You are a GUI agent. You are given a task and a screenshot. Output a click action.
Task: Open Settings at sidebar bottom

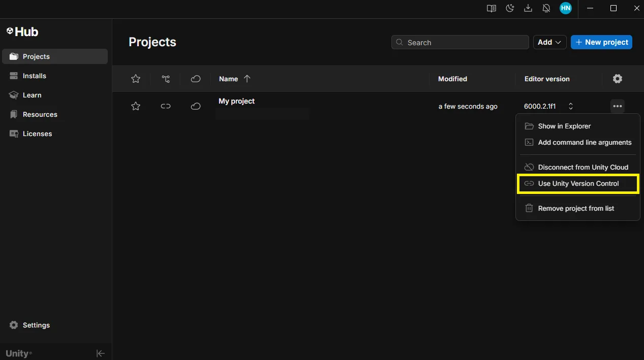(x=36, y=325)
